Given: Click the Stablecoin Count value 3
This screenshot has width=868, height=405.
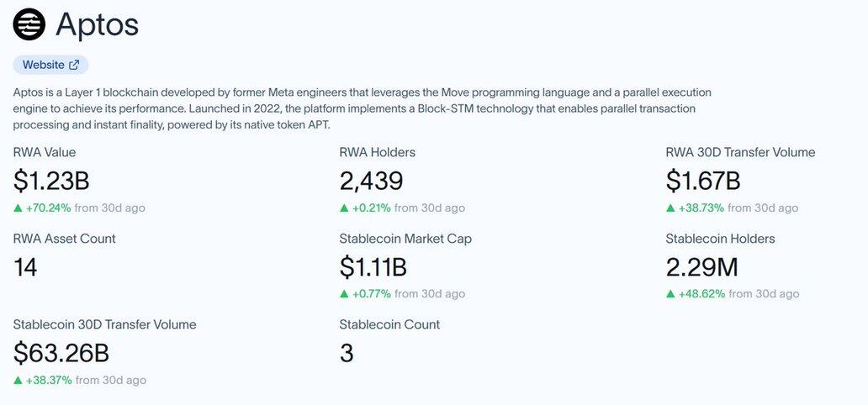Looking at the screenshot, I should point(347,353).
